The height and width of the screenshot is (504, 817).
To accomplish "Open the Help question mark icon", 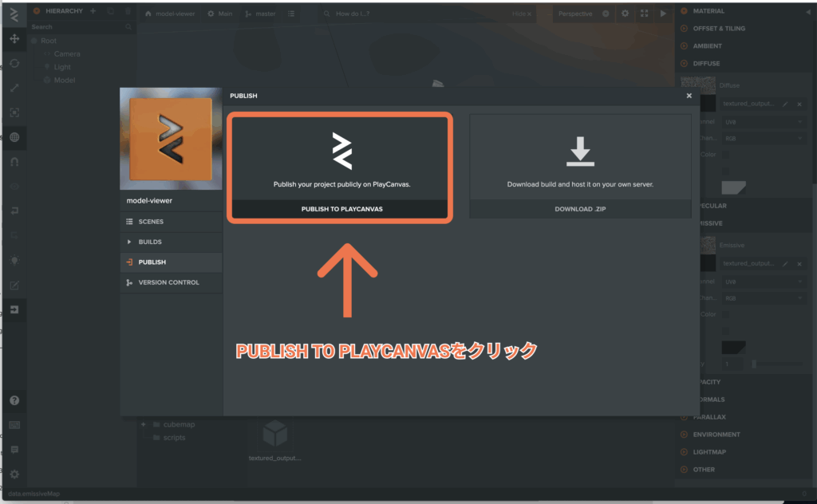I will point(14,400).
